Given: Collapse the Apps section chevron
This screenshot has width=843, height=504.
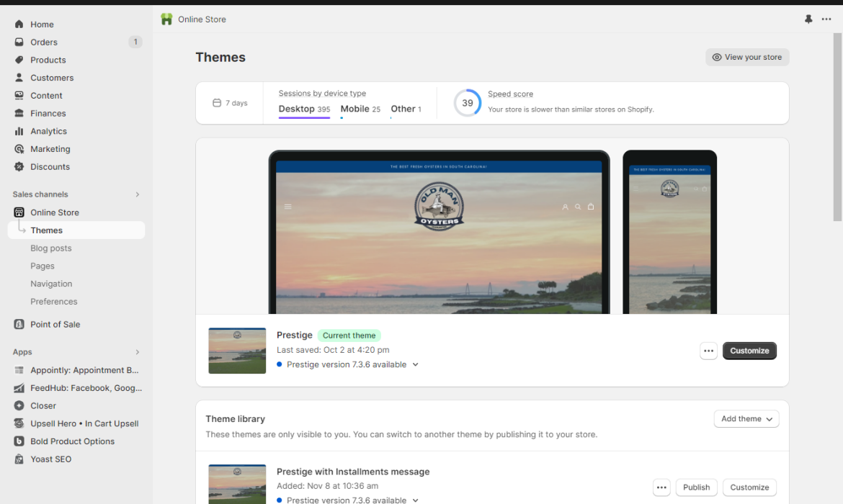Looking at the screenshot, I should [x=137, y=351].
